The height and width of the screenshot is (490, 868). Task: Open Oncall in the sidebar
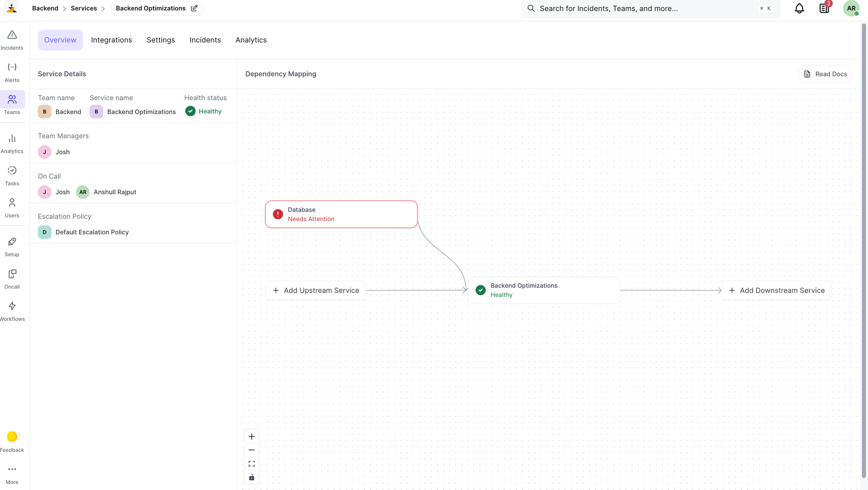12,279
